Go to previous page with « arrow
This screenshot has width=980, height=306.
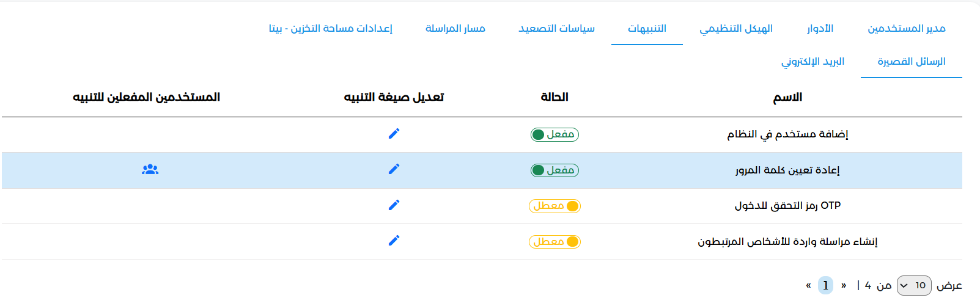click(808, 285)
